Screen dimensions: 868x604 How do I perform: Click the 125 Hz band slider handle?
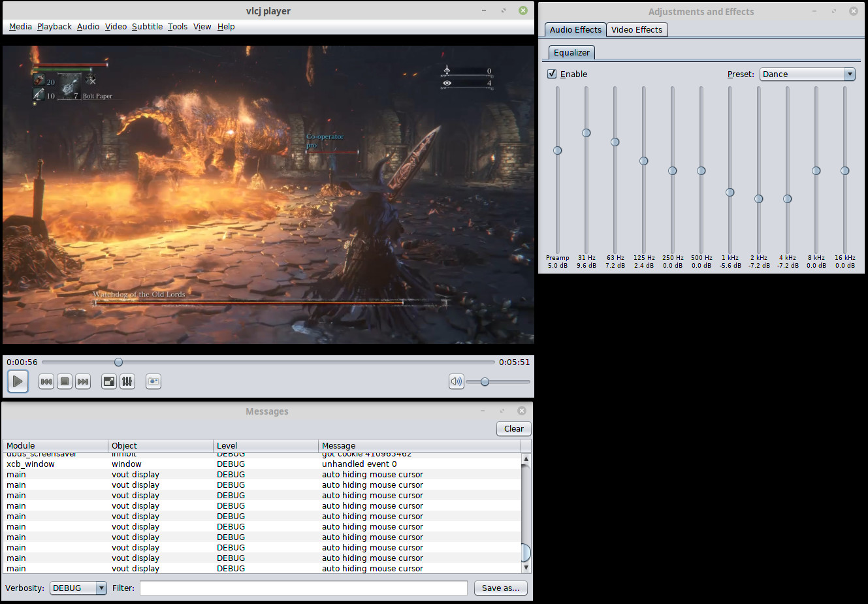tap(644, 161)
